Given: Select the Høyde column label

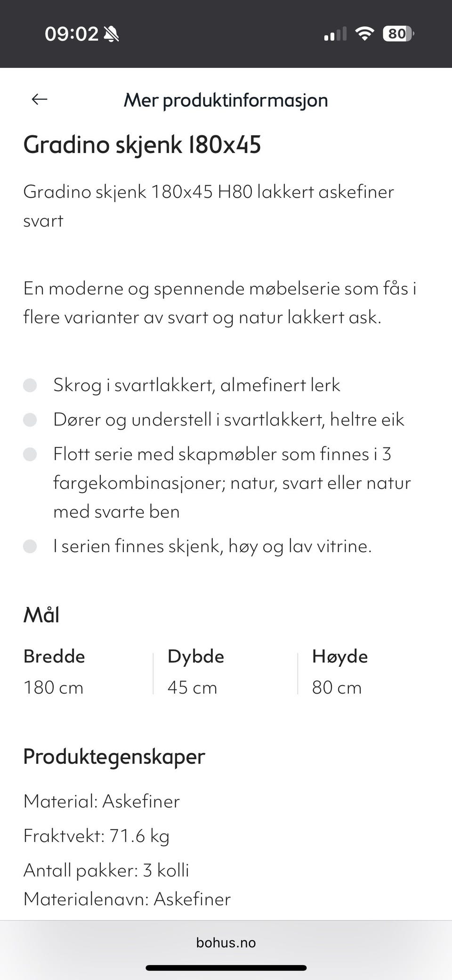Looking at the screenshot, I should (340, 656).
